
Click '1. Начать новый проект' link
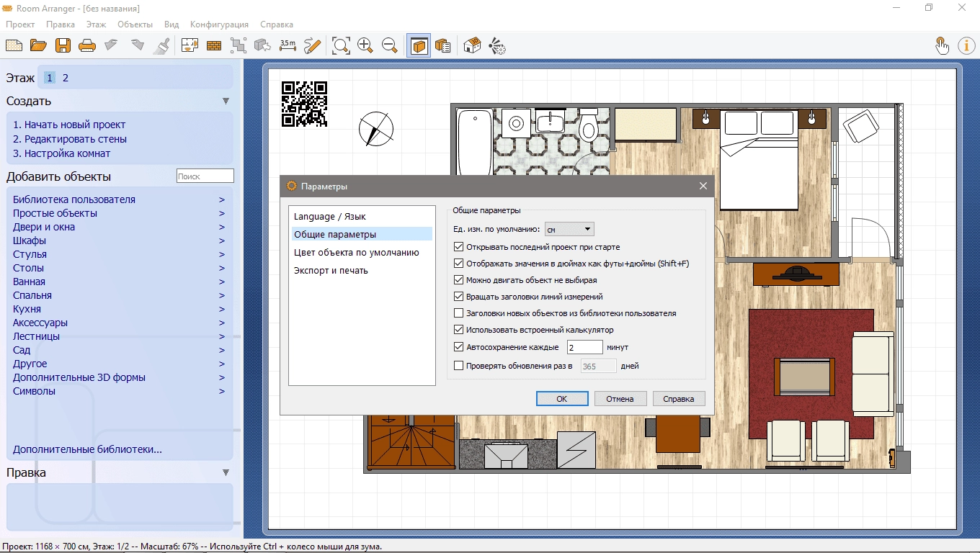point(69,125)
